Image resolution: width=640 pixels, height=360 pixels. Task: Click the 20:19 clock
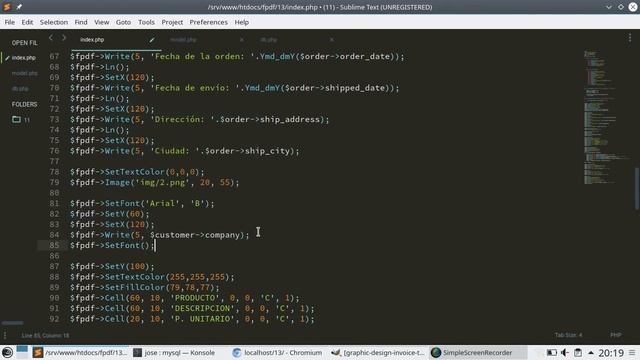pyautogui.click(x=611, y=353)
